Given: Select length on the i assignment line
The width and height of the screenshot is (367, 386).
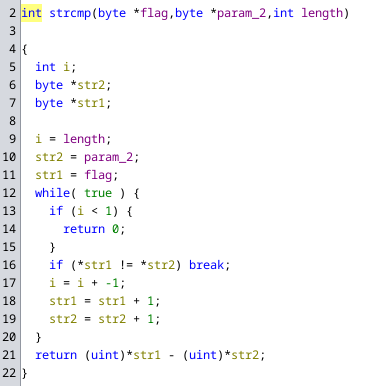Looking at the screenshot, I should 84,139.
